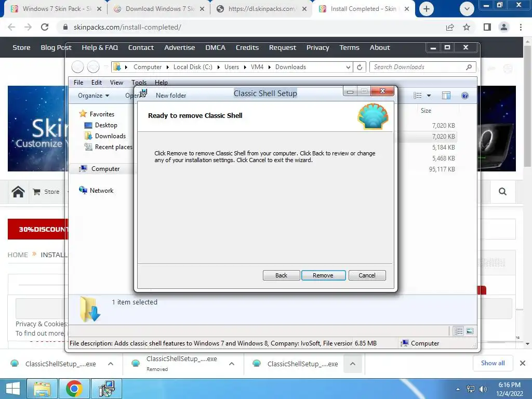Viewport: 532px width, 399px height.
Task: Cancel the Classic Shell Setup wizard
Action: pos(367,275)
